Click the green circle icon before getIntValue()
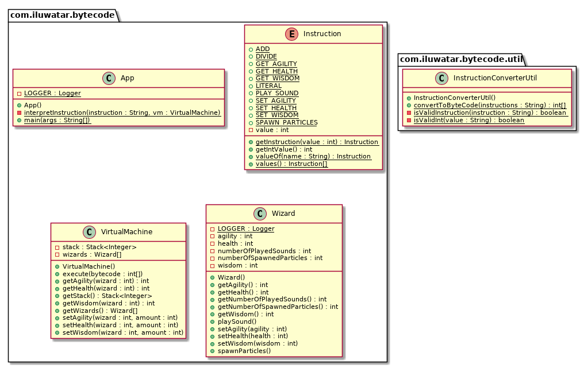588x368 pixels. 249,149
